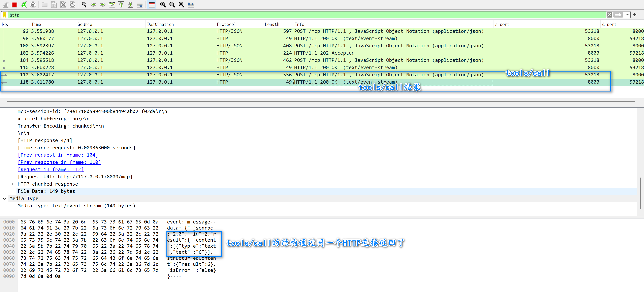Add a filter button with plus icon
The height and width of the screenshot is (292, 644).
635,15
